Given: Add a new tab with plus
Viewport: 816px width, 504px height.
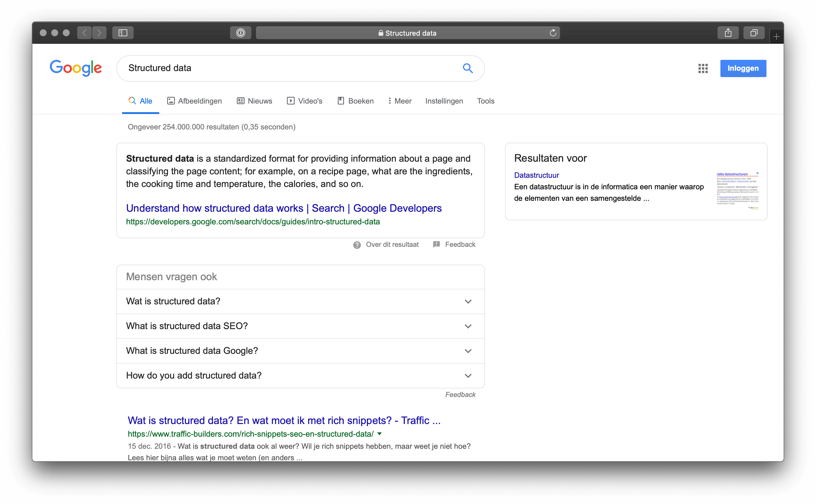Looking at the screenshot, I should tap(776, 37).
